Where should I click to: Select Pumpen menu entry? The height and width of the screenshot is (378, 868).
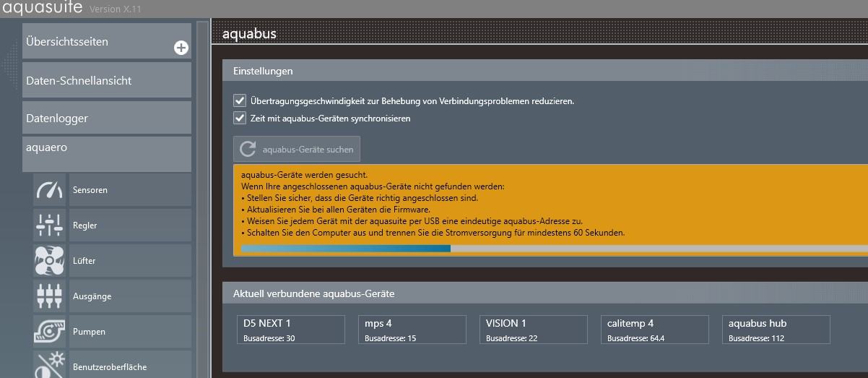(x=130, y=332)
